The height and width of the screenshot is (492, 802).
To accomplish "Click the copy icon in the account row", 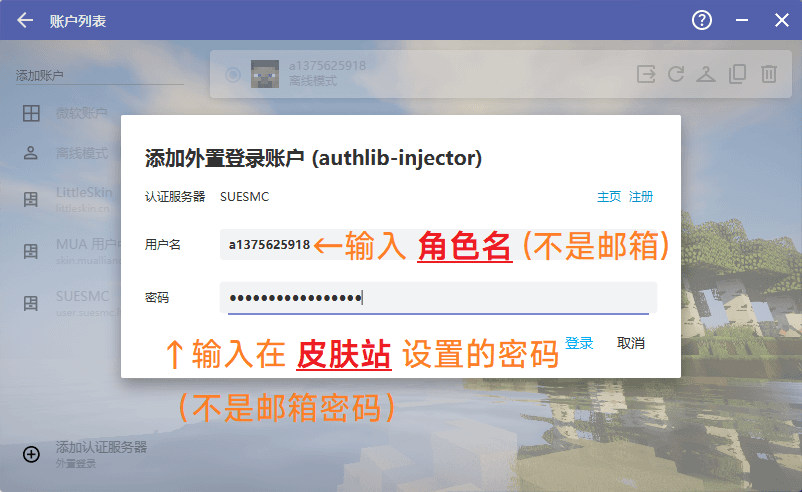I will (x=737, y=73).
